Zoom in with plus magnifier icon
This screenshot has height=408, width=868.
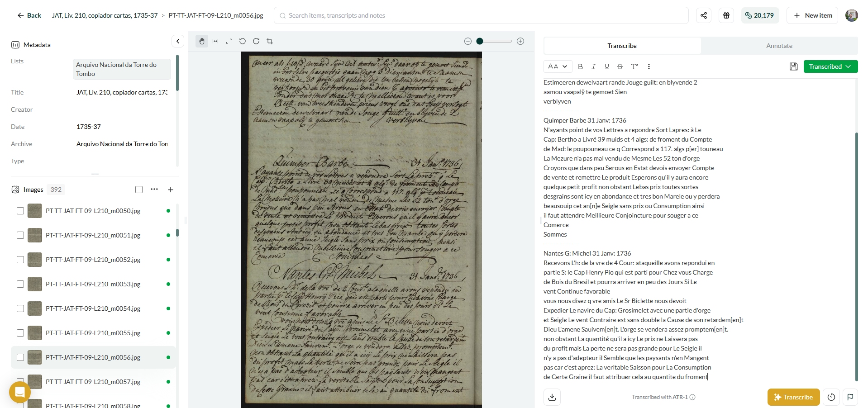tap(520, 41)
